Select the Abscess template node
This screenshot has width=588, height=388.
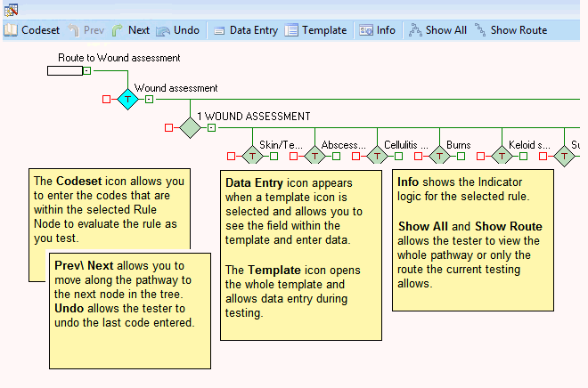click(314, 157)
